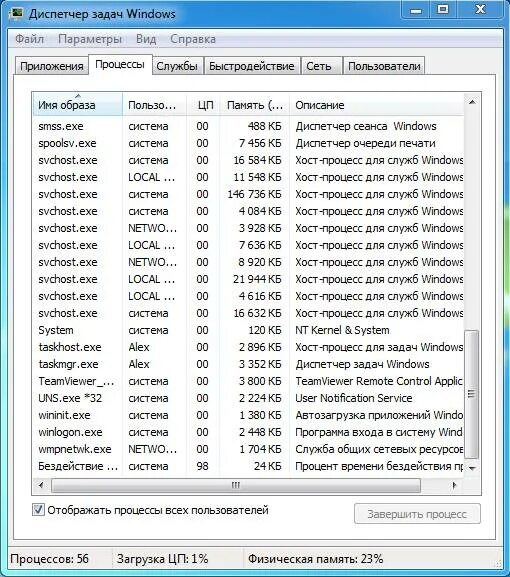
Task: Open the Быстродействие tab
Action: point(252,66)
